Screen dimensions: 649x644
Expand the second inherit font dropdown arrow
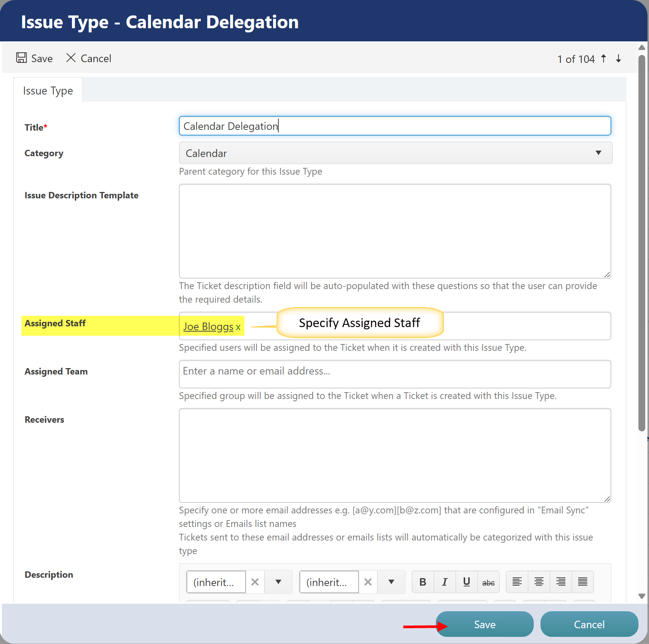coord(391,582)
